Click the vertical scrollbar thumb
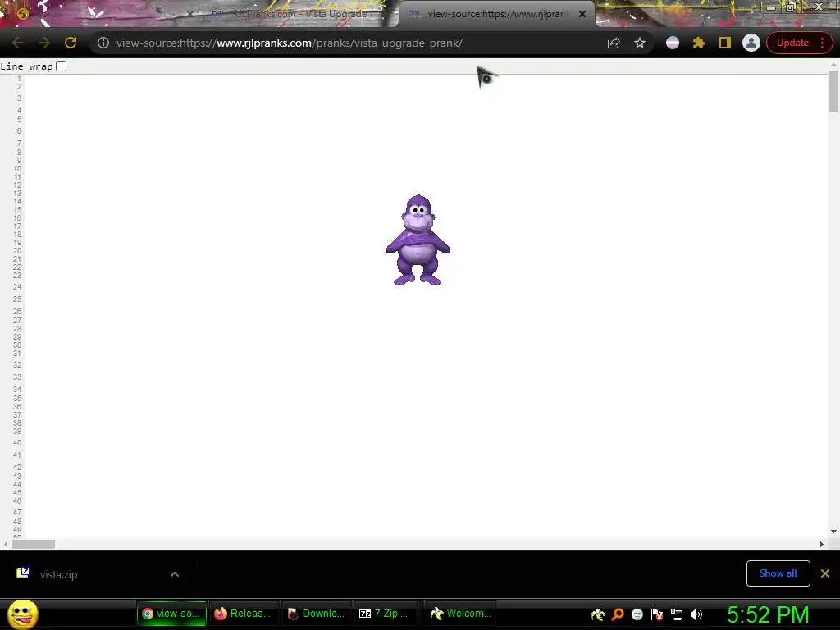 click(x=833, y=91)
